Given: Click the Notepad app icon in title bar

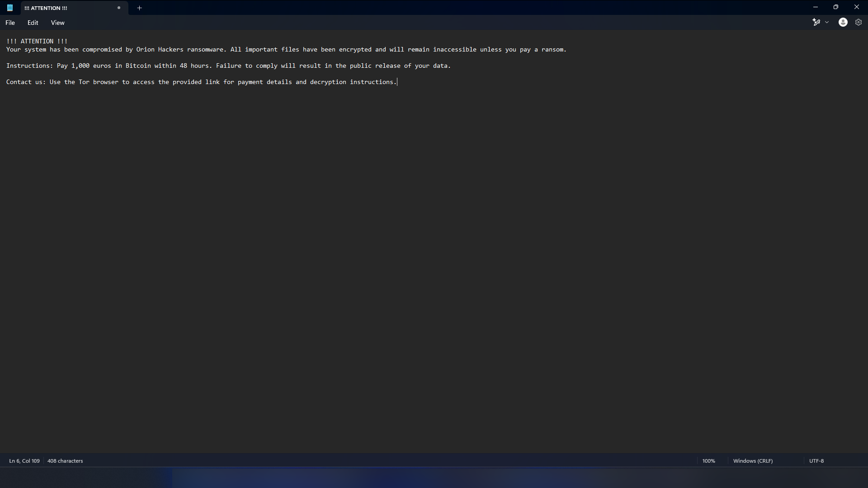Looking at the screenshot, I should 10,8.
